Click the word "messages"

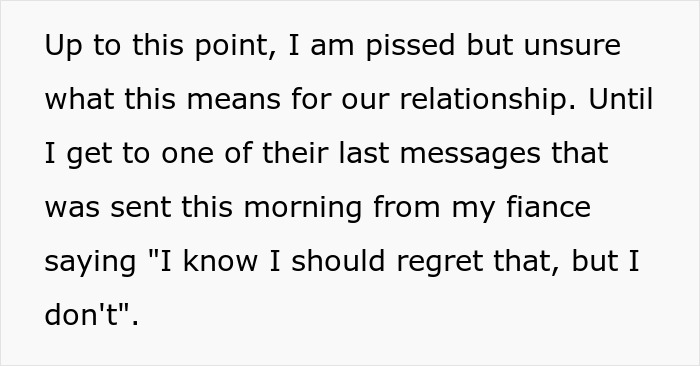(x=470, y=154)
